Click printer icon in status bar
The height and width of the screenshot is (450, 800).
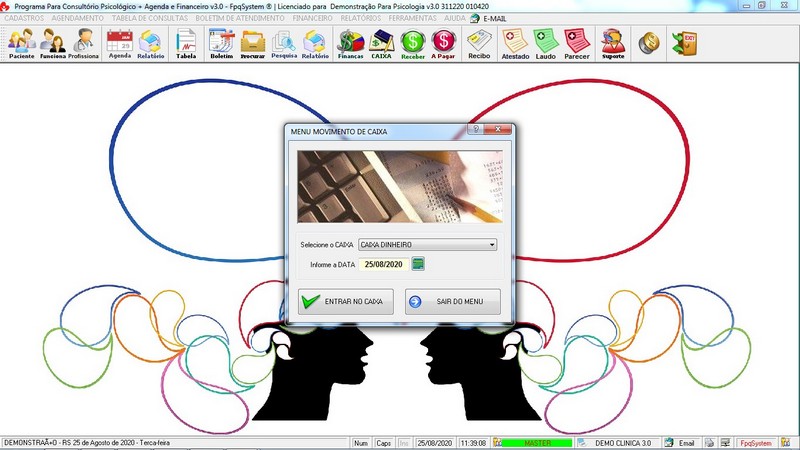coord(709,443)
